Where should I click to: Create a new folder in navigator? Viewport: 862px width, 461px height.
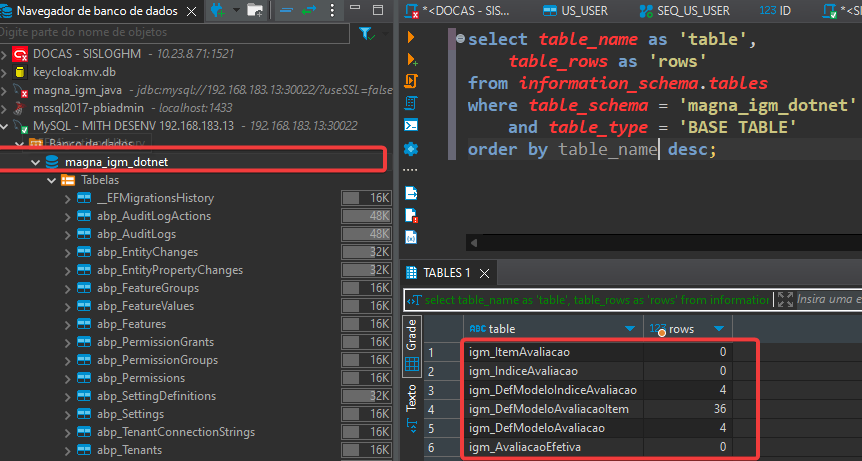255,10
